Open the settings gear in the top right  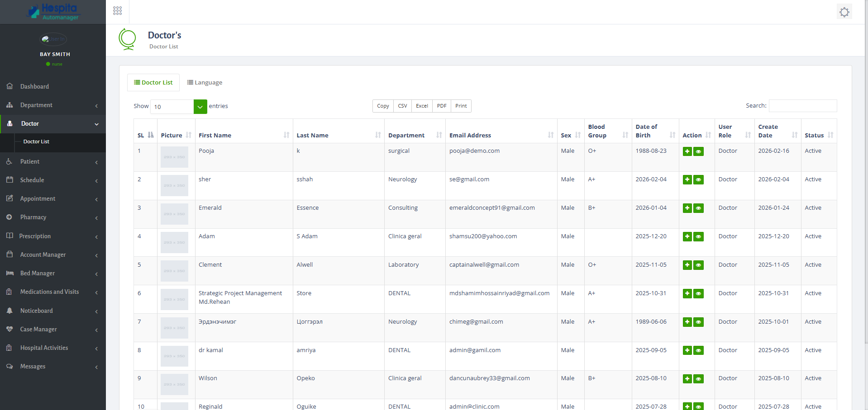click(844, 12)
